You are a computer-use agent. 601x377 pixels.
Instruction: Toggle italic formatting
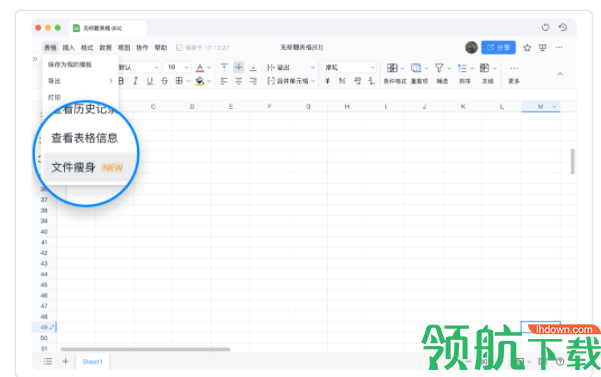click(x=135, y=81)
